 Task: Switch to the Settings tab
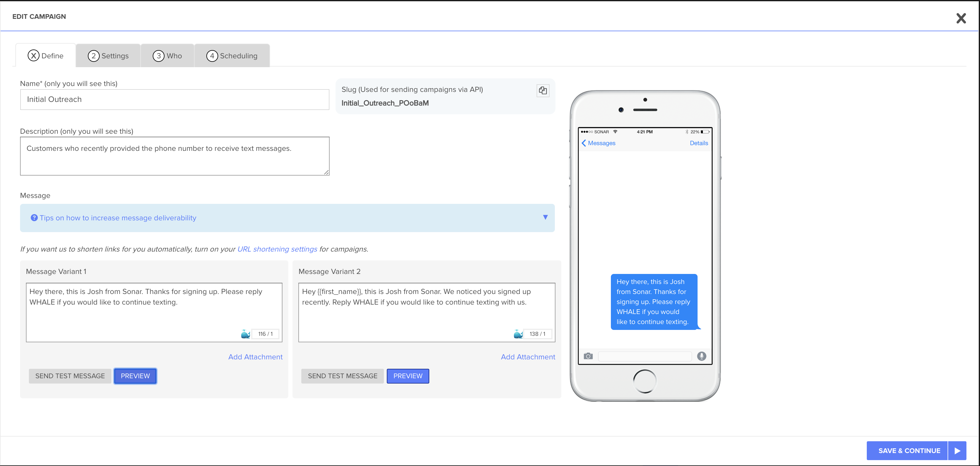coord(108,56)
